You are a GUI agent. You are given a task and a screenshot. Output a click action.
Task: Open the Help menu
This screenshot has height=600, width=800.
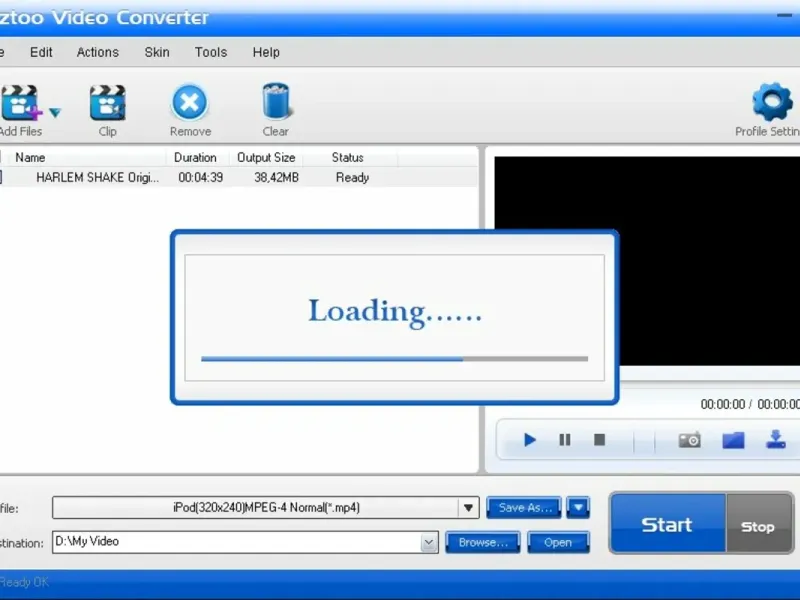(x=266, y=52)
